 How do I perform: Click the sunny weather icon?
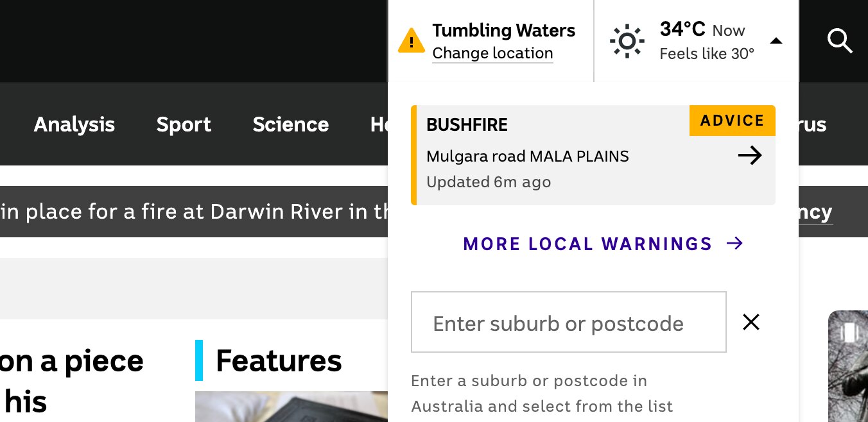click(x=627, y=42)
